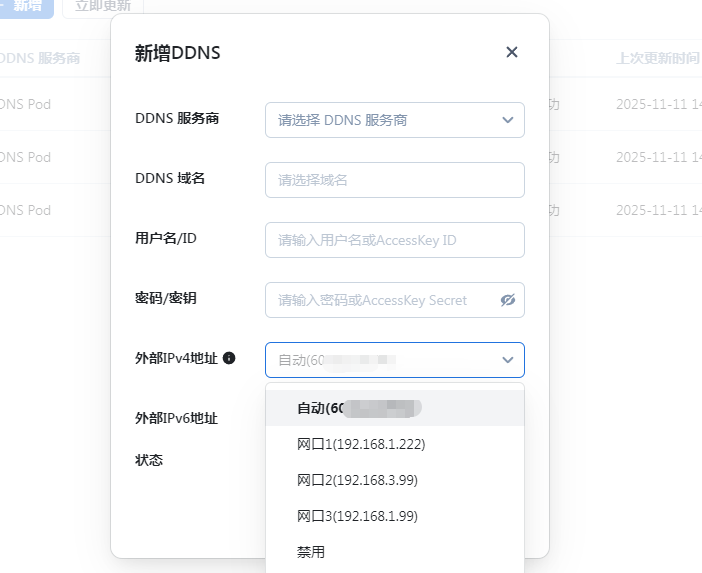Toggle password visibility eye icon
The width and height of the screenshot is (702, 573).
508,300
